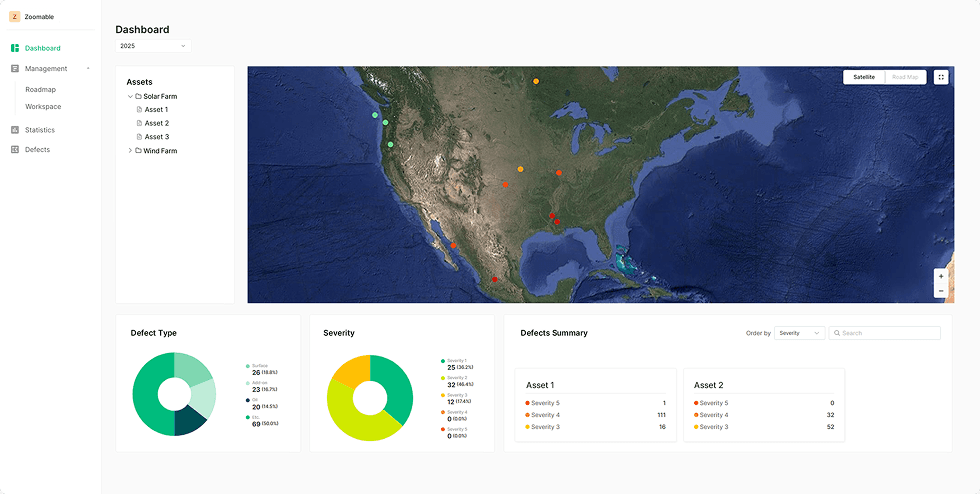Image resolution: width=980 pixels, height=494 pixels.
Task: Open the Asset 1 defects summary card
Action: pyautogui.click(x=595, y=405)
